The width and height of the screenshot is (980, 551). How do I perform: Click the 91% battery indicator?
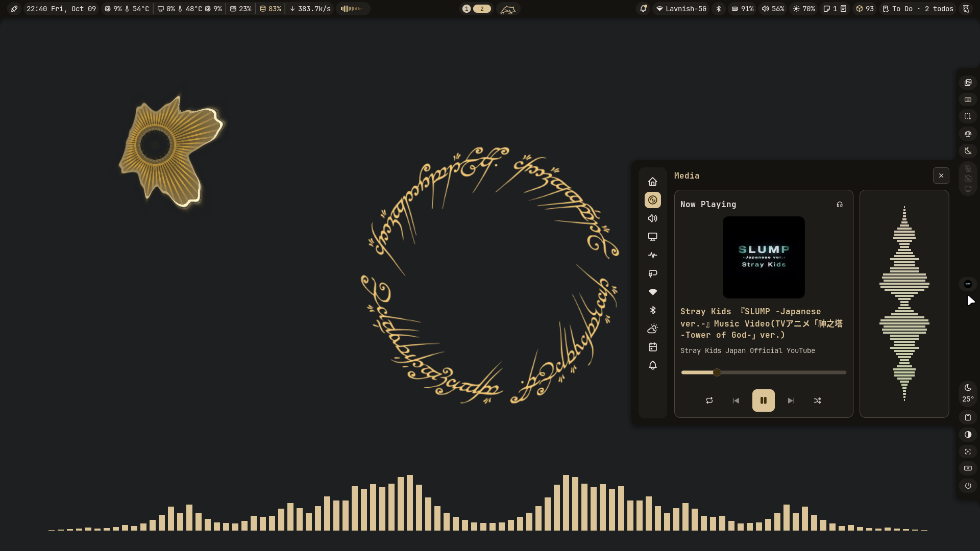(743, 9)
